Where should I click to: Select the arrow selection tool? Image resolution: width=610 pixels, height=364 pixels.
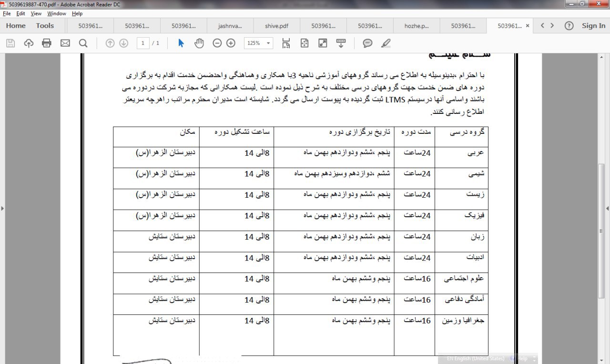coord(181,43)
